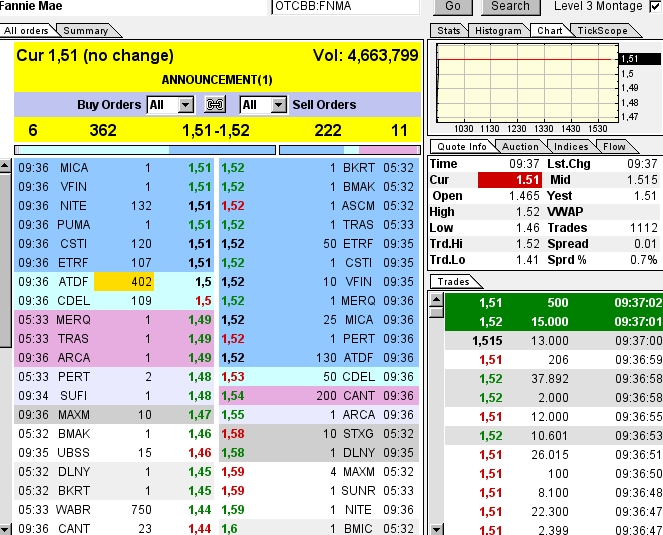Select the Quote Info tab
This screenshot has width=663, height=535.
click(x=462, y=147)
